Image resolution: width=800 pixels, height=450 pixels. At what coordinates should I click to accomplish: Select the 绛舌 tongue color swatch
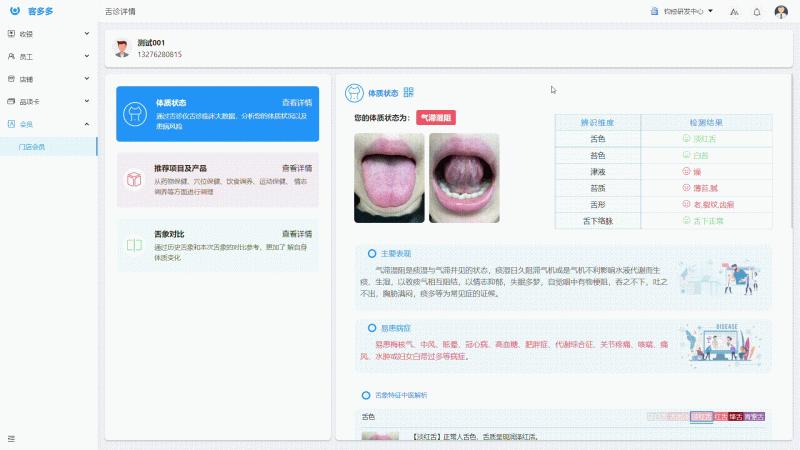pos(735,416)
